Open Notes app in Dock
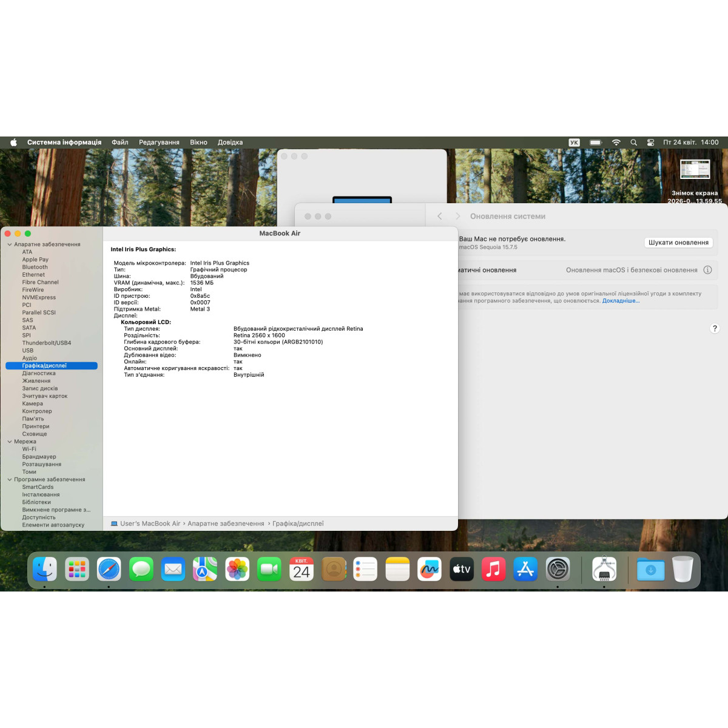The width and height of the screenshot is (728, 728). click(x=397, y=569)
